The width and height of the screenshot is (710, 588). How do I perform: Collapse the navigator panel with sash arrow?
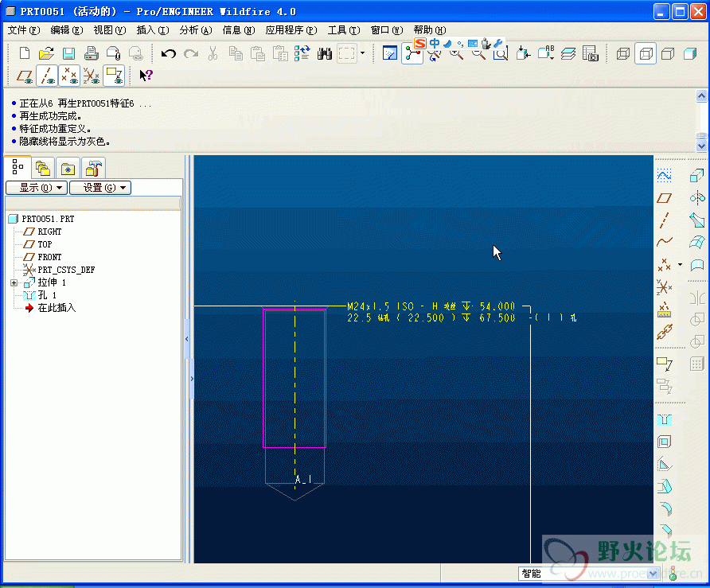click(186, 339)
